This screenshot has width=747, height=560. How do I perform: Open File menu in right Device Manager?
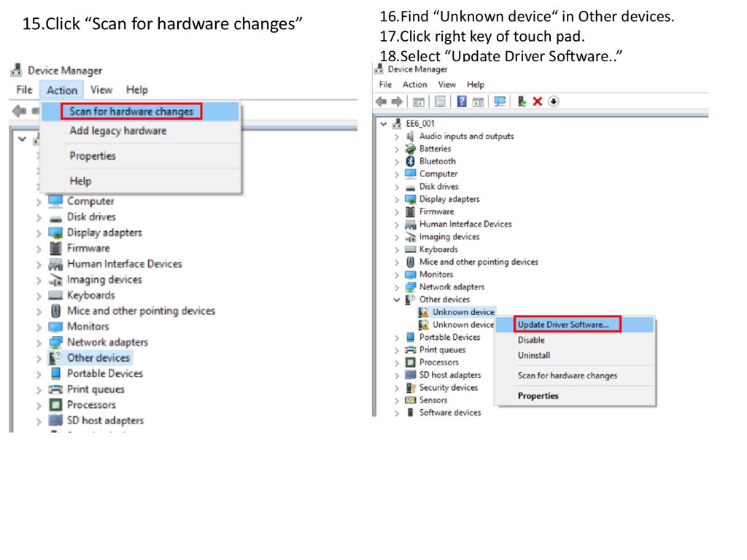coord(385,85)
